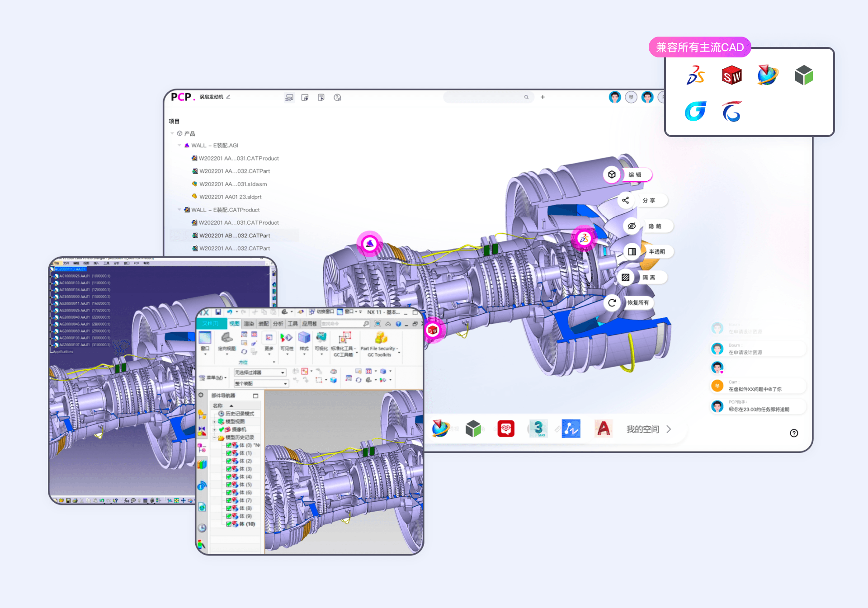Viewport: 868px width, 608px height.
Task: Collapse the 模型历史记录 tree node
Action: point(214,438)
